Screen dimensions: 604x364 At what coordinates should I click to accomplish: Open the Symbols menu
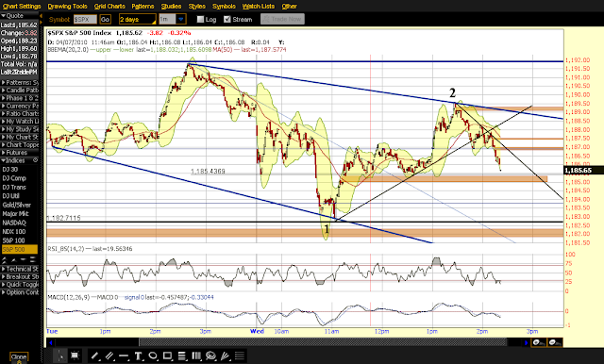[x=224, y=7]
